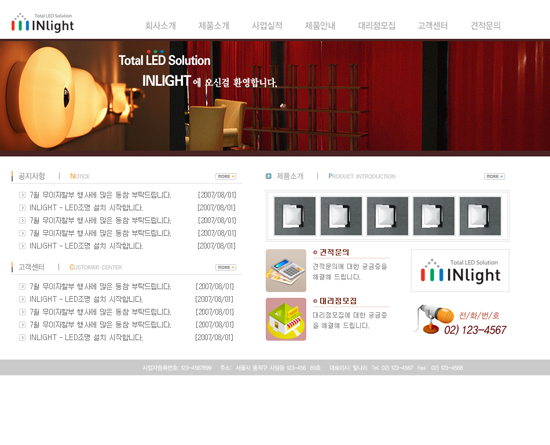Image resolution: width=550 pixels, height=445 pixels.
Task: Open the calculator quote inquiry icon
Action: (286, 270)
